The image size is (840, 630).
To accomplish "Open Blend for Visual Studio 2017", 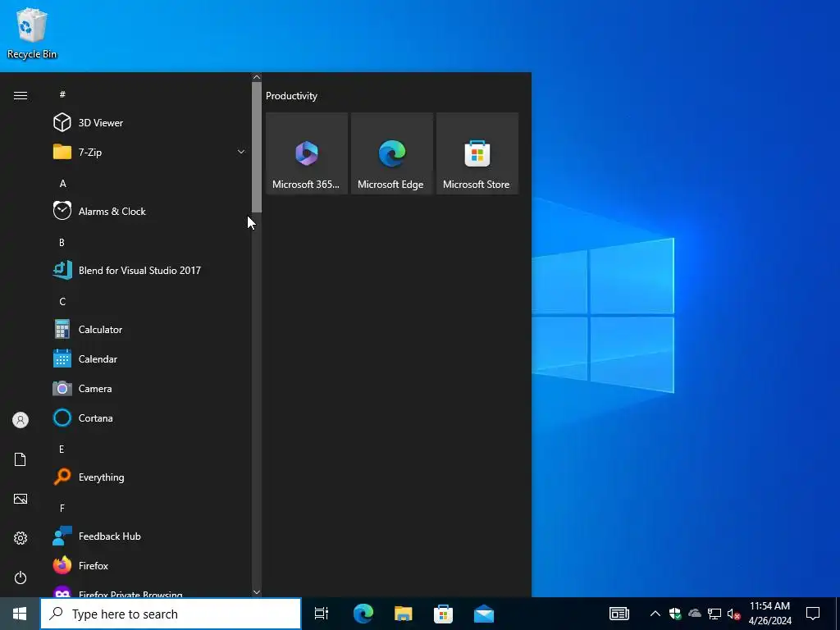I will [148, 270].
